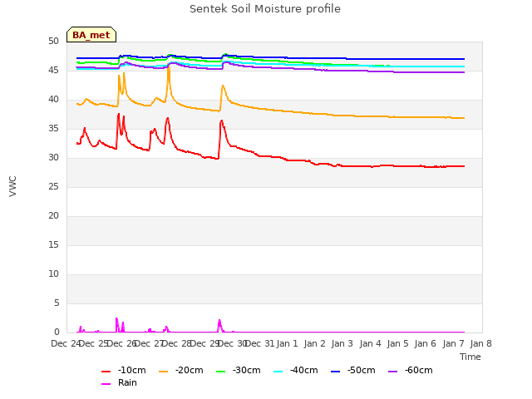The image size is (532, 399).
Task: Click the blue -50cm legend color marker
Action: pyautogui.click(x=336, y=372)
